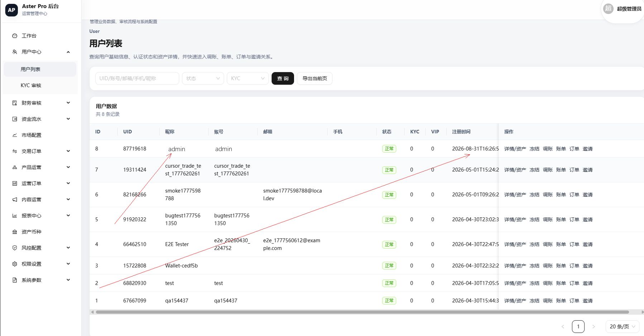Click the 导出当前页 export button
The width and height of the screenshot is (644, 336).
tap(314, 78)
